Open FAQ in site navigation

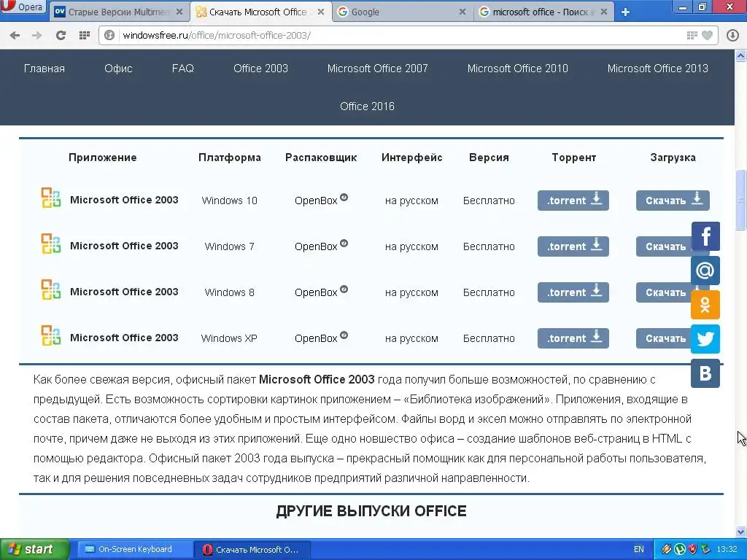(183, 69)
